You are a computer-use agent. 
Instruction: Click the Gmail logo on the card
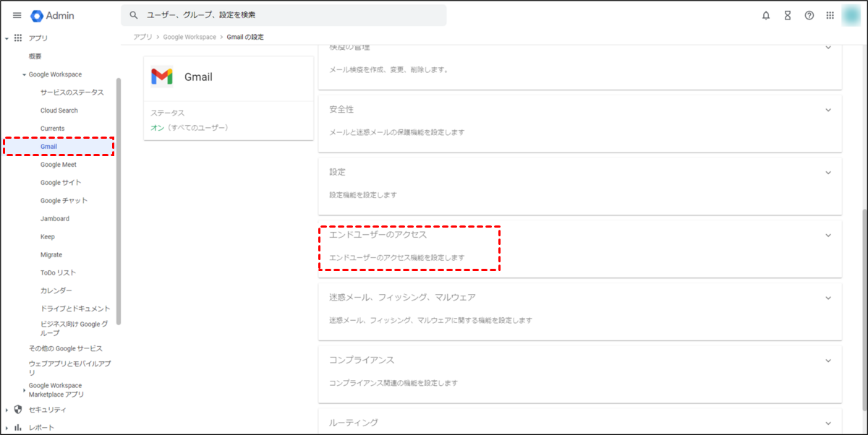click(162, 77)
